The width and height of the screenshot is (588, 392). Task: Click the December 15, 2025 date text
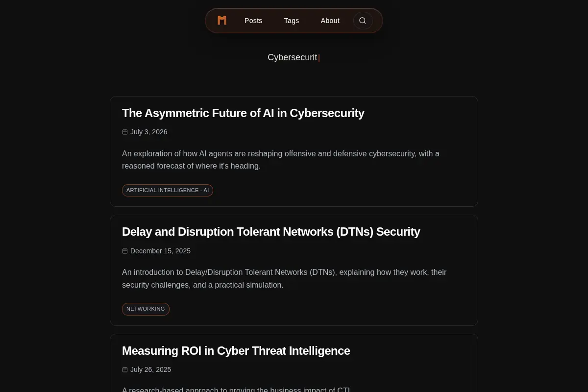[x=160, y=251]
